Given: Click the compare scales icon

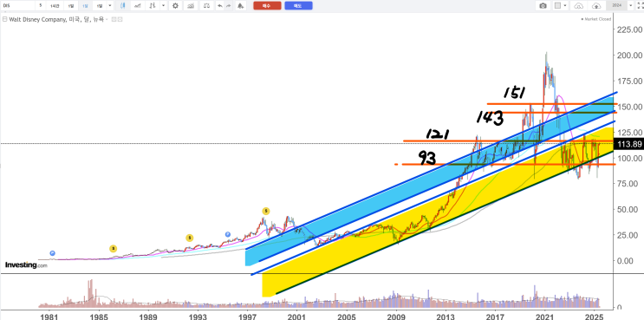Looking at the screenshot, I should pos(207,6).
